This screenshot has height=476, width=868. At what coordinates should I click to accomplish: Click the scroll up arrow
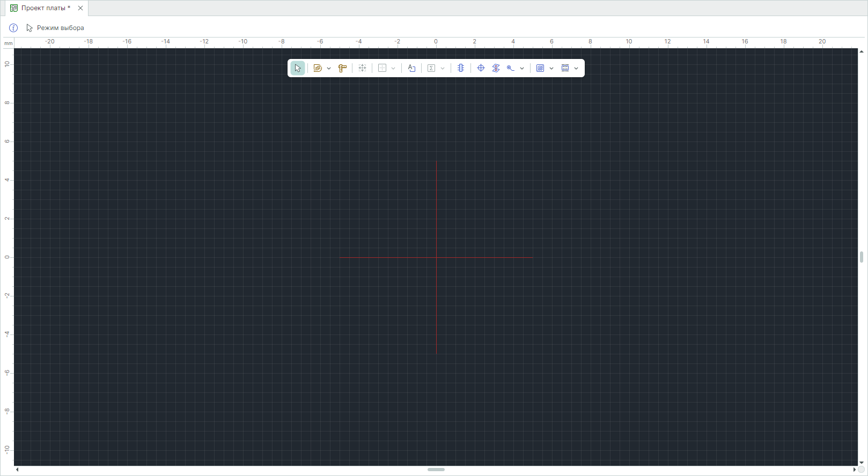[862, 51]
